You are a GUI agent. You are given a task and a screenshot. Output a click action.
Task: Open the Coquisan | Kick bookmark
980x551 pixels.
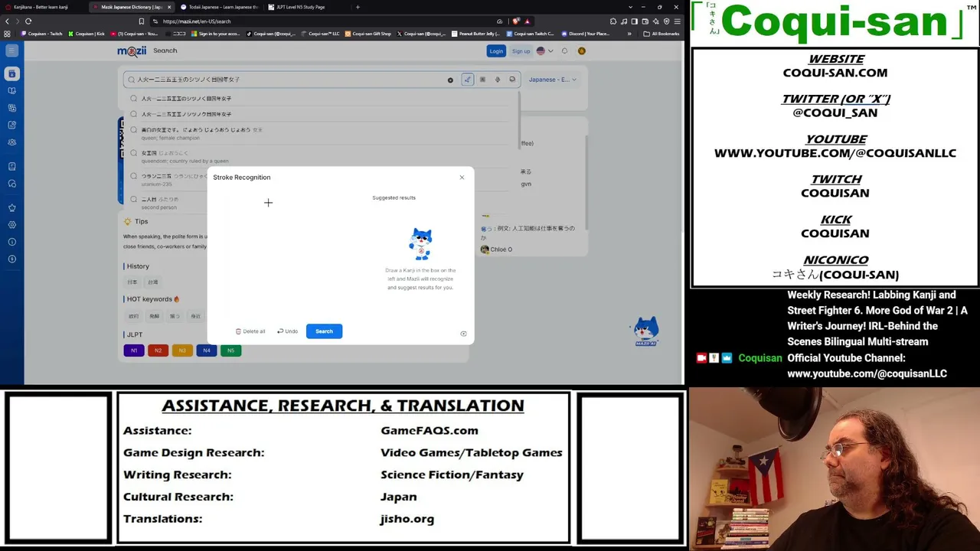87,34
